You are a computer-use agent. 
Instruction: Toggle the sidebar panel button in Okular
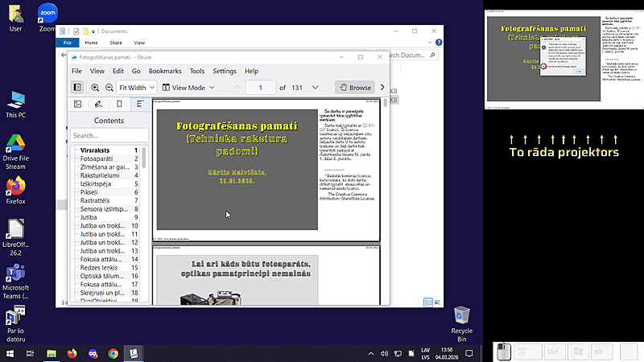point(76,87)
